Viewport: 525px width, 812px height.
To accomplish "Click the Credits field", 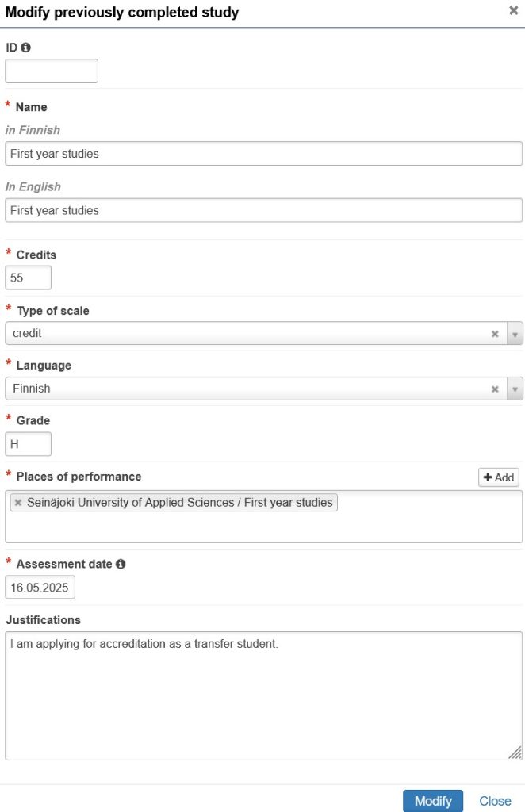I will [29, 278].
